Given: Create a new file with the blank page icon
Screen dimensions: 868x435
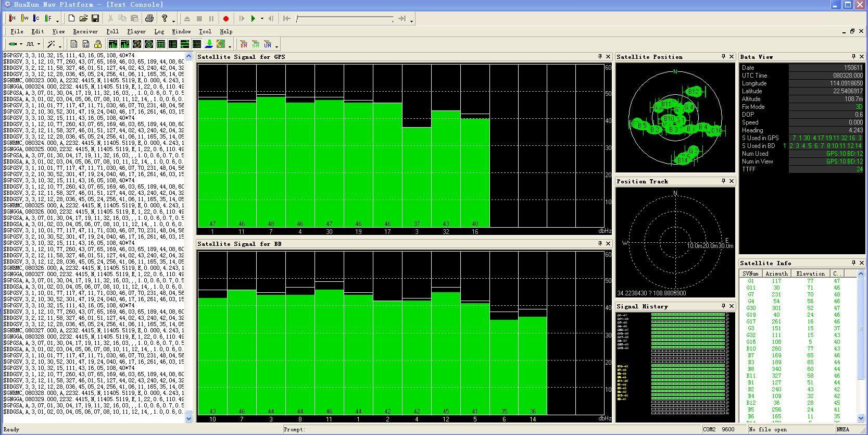Looking at the screenshot, I should 71,18.
